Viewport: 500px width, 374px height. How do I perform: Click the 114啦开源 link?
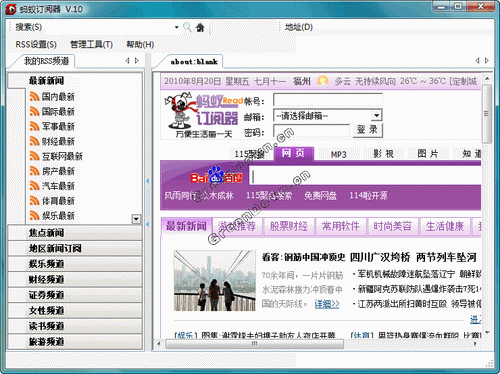click(x=368, y=196)
